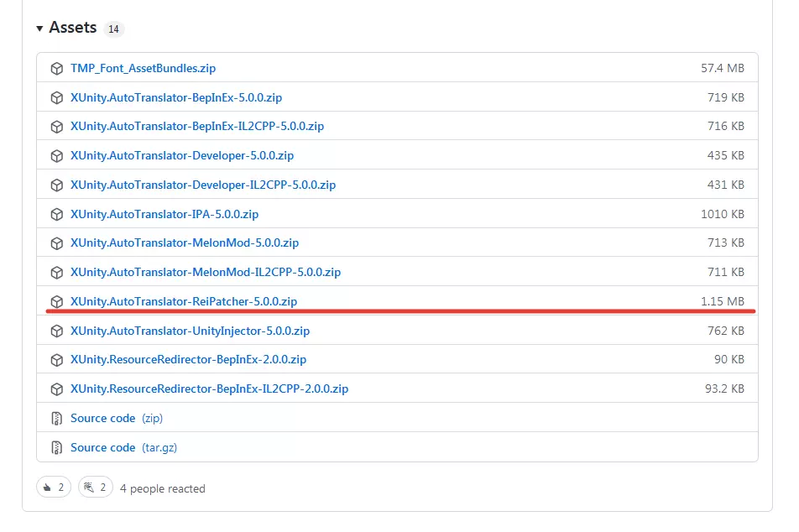Click the 57.4 MB file size

pos(723,68)
